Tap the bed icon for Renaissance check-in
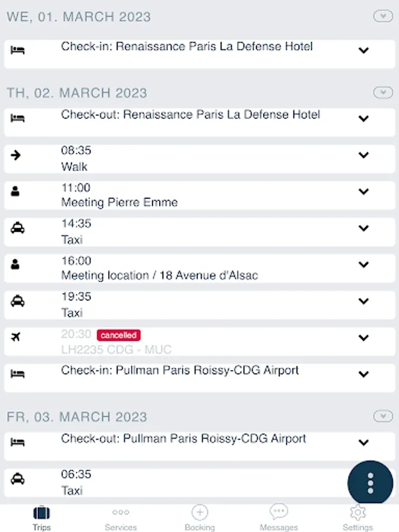 pyautogui.click(x=18, y=50)
